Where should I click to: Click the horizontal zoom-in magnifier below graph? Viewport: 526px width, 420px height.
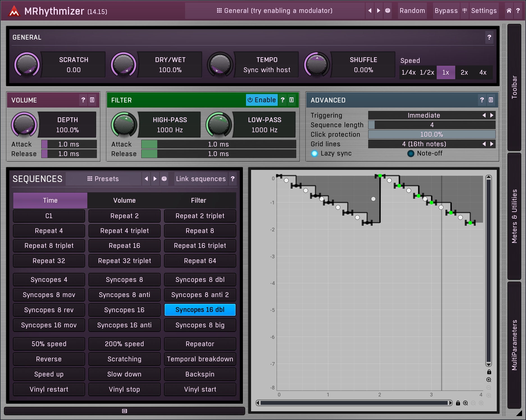[x=466, y=403]
